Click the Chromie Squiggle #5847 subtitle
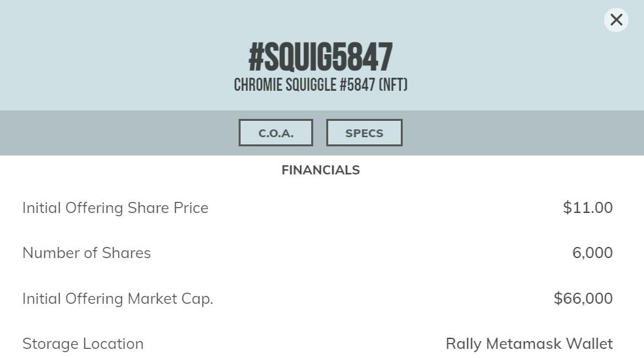Viewport: 644px width, 358px height. click(320, 86)
